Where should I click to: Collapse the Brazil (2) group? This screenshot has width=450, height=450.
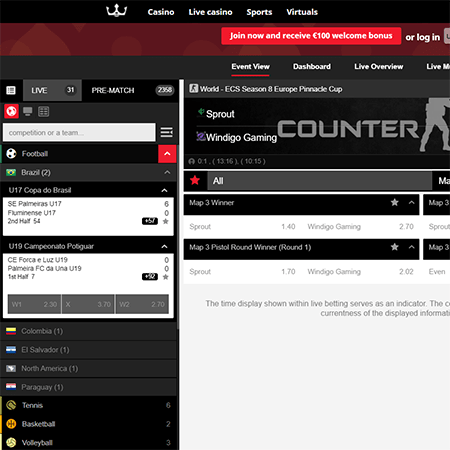(x=167, y=172)
